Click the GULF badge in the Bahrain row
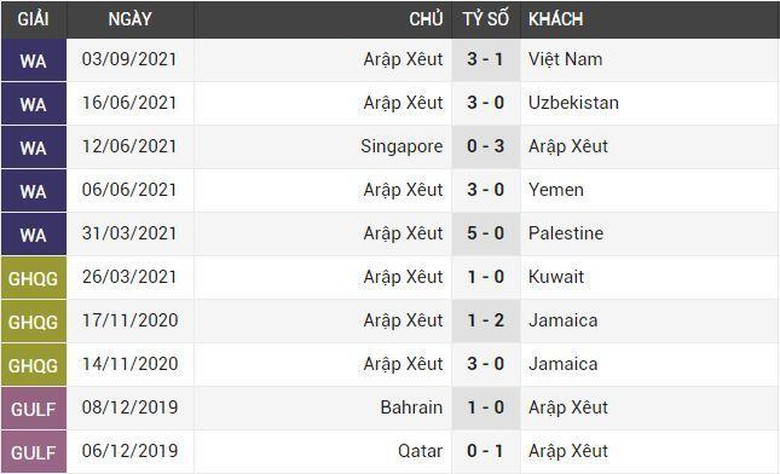This screenshot has width=780, height=474. point(33,408)
